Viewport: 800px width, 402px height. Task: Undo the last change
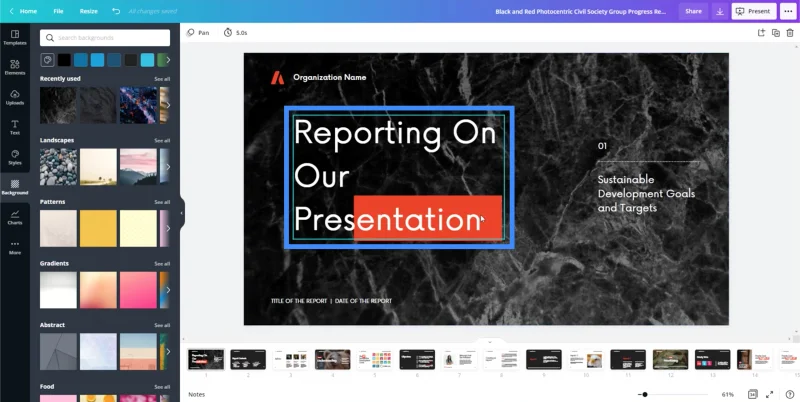coord(116,11)
